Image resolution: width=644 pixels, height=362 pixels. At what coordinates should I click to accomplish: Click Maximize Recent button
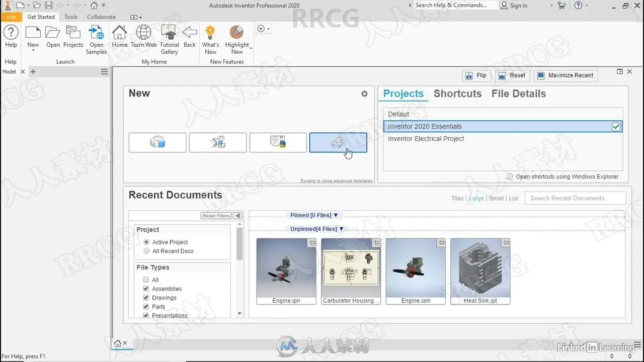[566, 75]
